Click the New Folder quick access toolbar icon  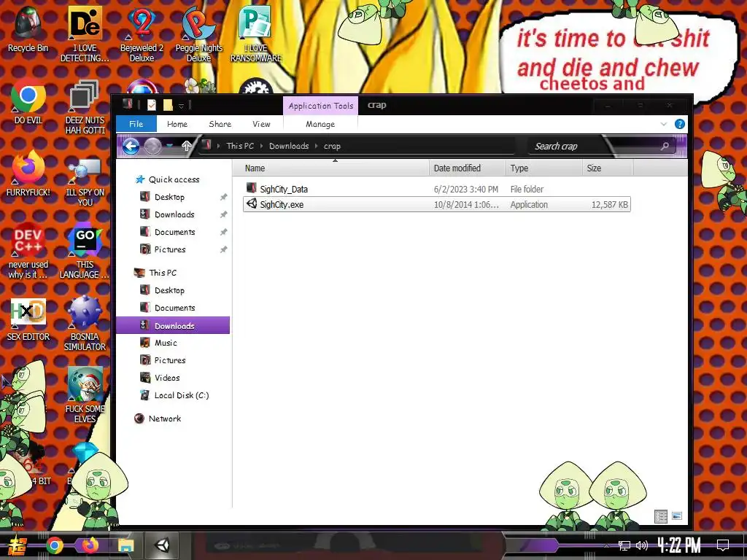coord(168,105)
